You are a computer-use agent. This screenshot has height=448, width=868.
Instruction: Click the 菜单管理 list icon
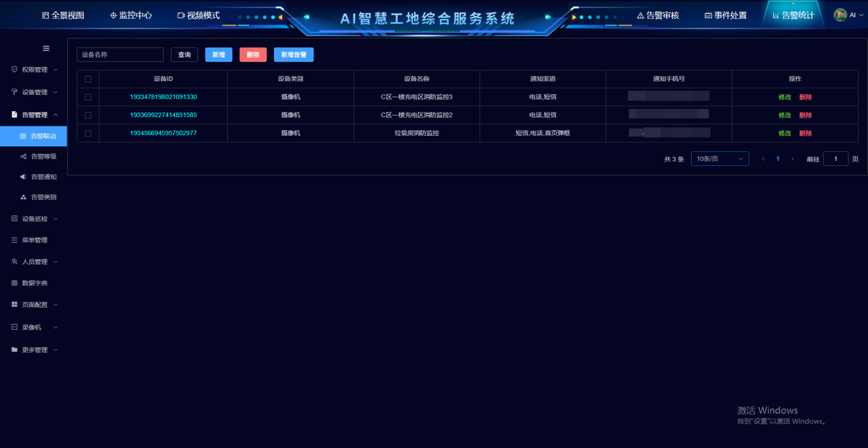tap(15, 240)
